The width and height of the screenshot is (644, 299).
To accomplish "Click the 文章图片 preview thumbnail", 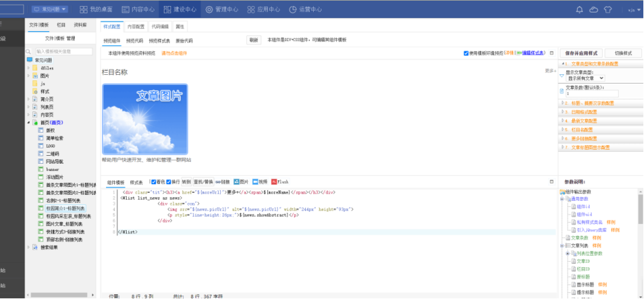I will [145, 119].
